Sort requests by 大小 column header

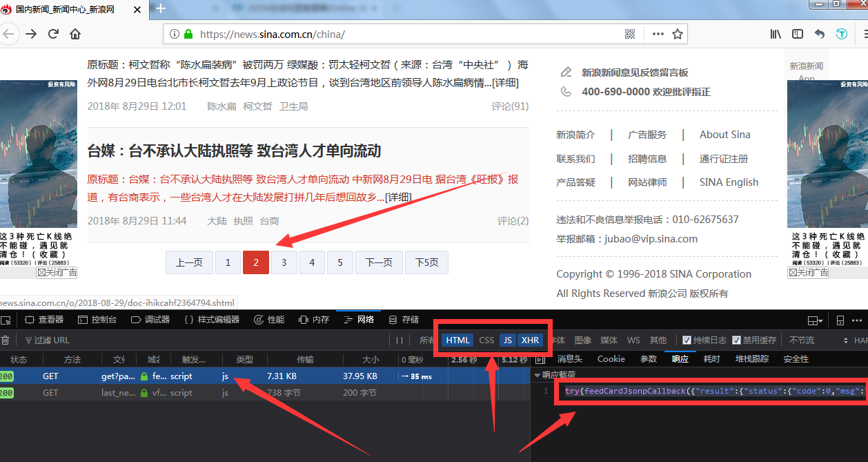coord(370,359)
